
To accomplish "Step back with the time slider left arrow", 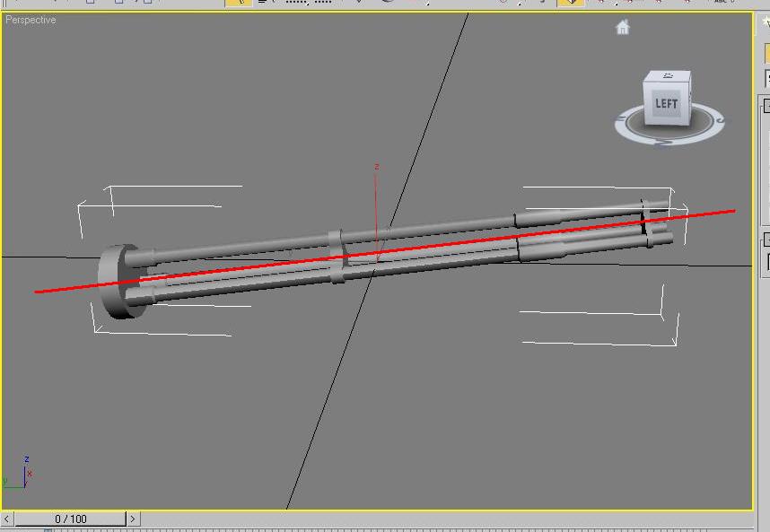I will [x=7, y=519].
